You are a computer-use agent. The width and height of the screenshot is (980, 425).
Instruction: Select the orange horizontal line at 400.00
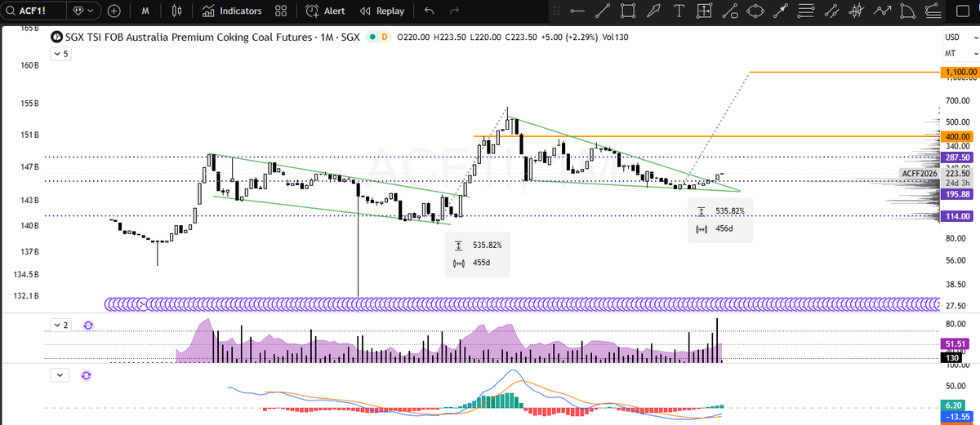706,136
